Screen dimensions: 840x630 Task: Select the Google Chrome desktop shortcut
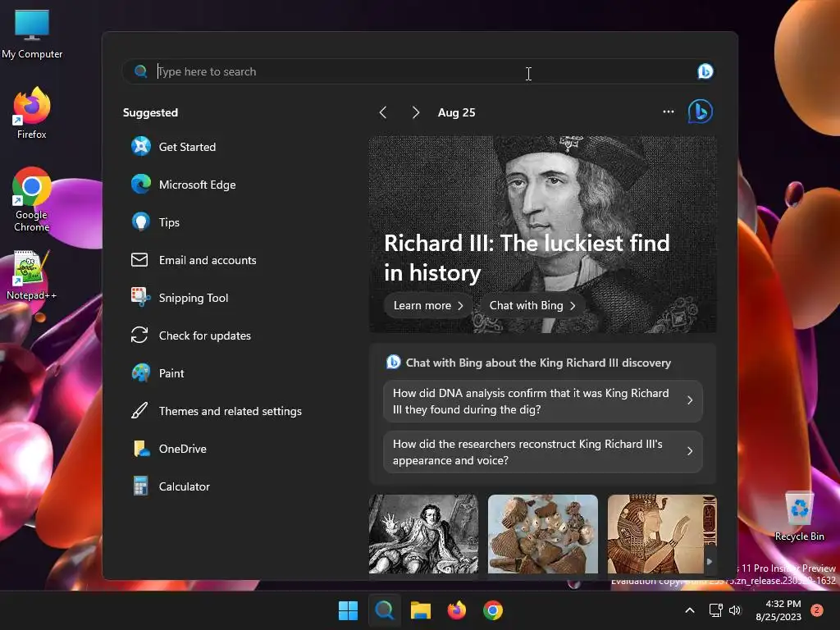point(31,199)
